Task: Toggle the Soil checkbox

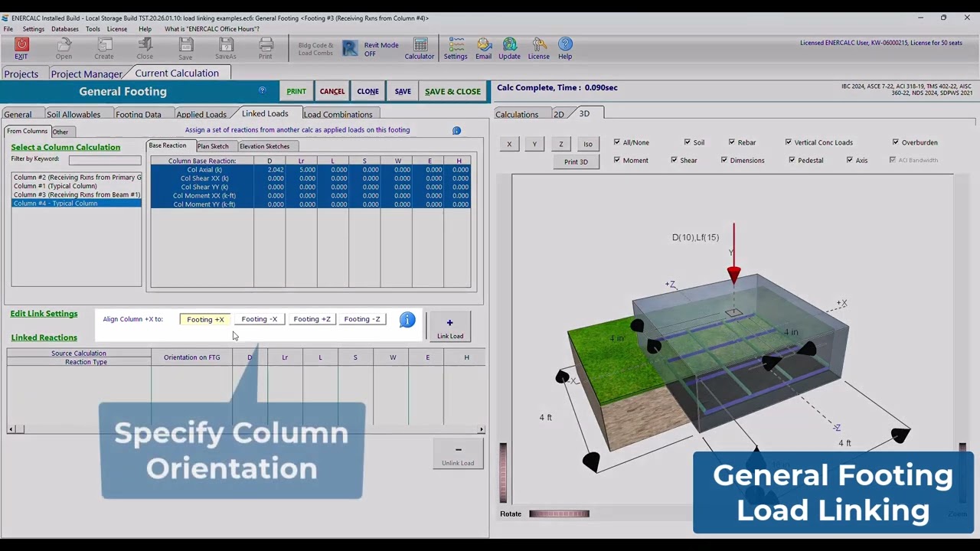Action: 688,142
